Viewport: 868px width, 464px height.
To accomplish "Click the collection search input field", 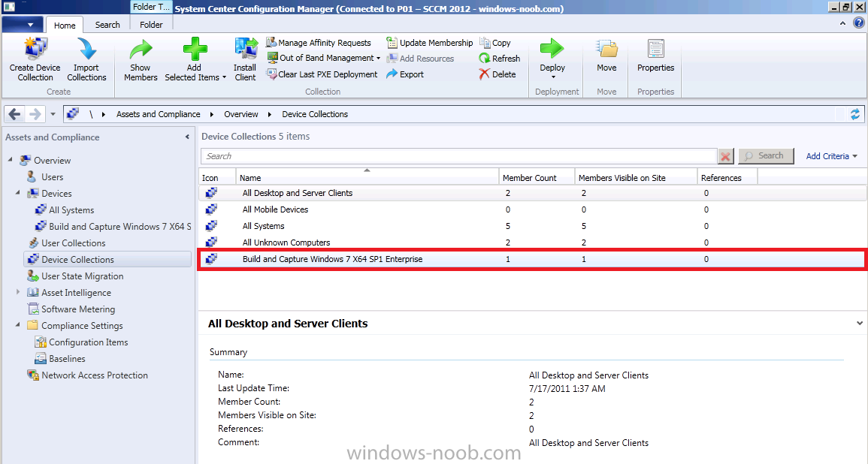I will pyautogui.click(x=459, y=156).
